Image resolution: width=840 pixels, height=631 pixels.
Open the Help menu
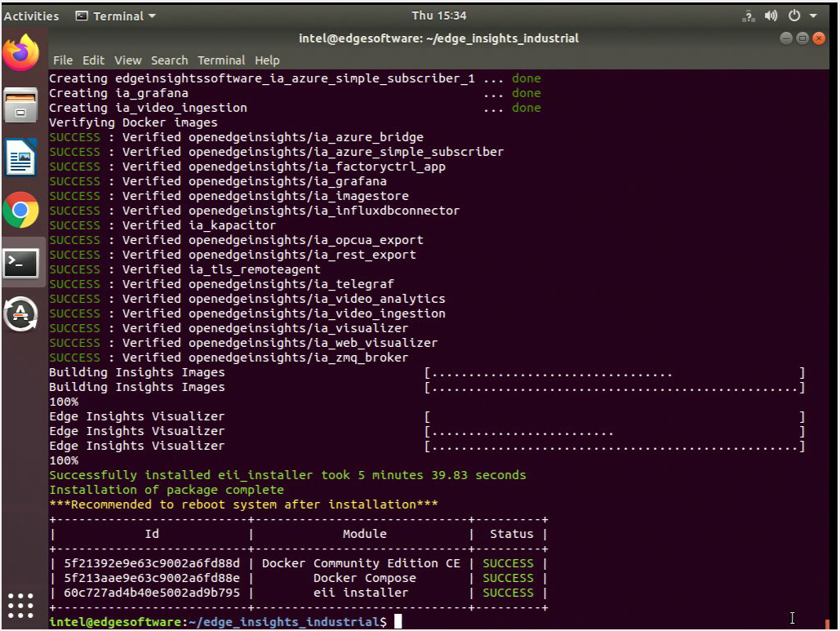[x=267, y=60]
